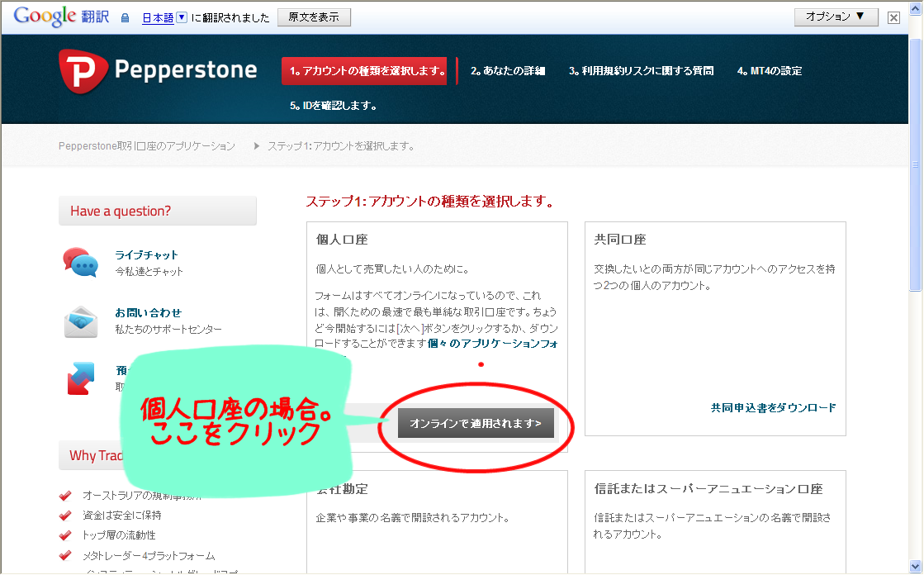
Task: Click the 日本語 language link
Action: click(158, 18)
